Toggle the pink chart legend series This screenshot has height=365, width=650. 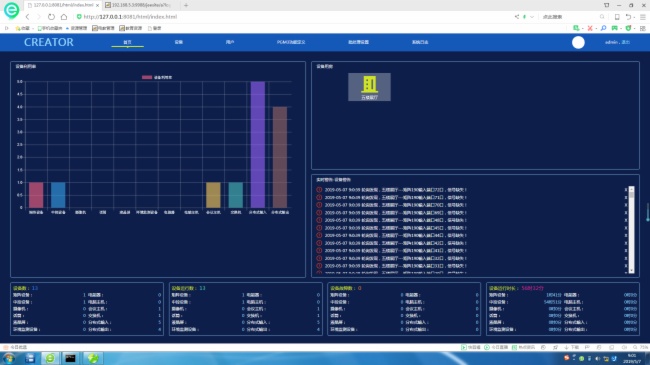coord(157,77)
